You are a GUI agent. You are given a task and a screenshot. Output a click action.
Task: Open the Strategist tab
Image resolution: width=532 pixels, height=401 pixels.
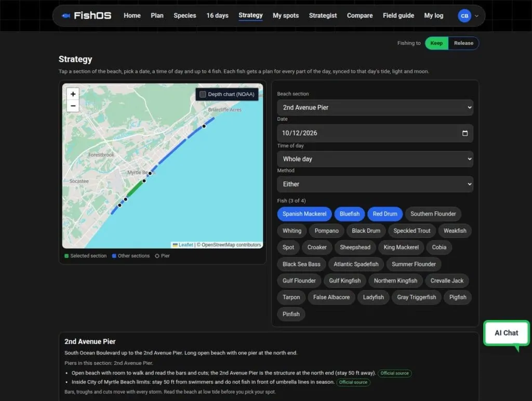tap(323, 16)
